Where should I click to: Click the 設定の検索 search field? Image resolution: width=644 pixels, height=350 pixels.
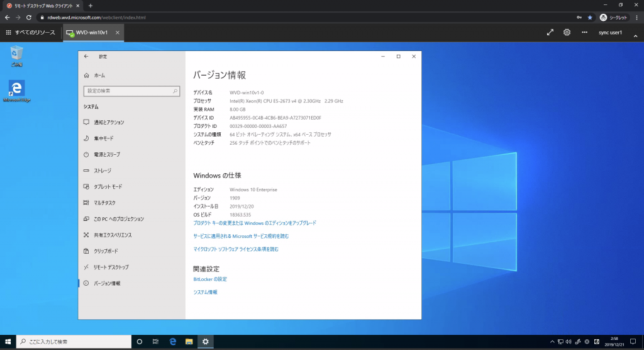131,91
